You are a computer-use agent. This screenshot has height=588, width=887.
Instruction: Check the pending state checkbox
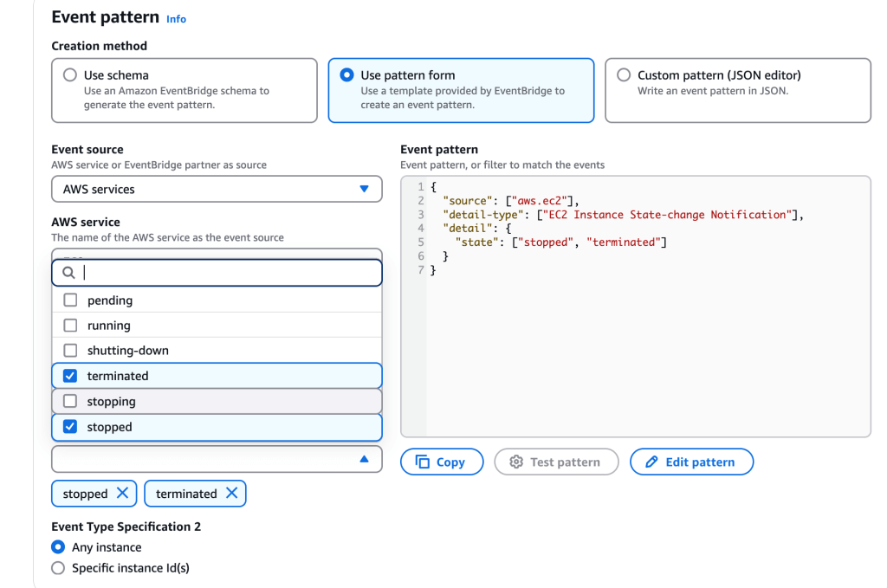pyautogui.click(x=71, y=300)
